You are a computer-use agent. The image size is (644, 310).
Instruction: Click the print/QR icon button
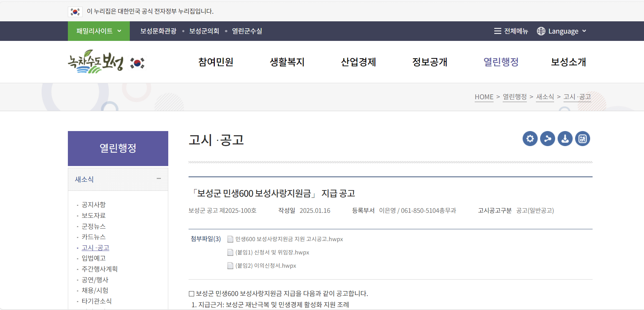(582, 139)
